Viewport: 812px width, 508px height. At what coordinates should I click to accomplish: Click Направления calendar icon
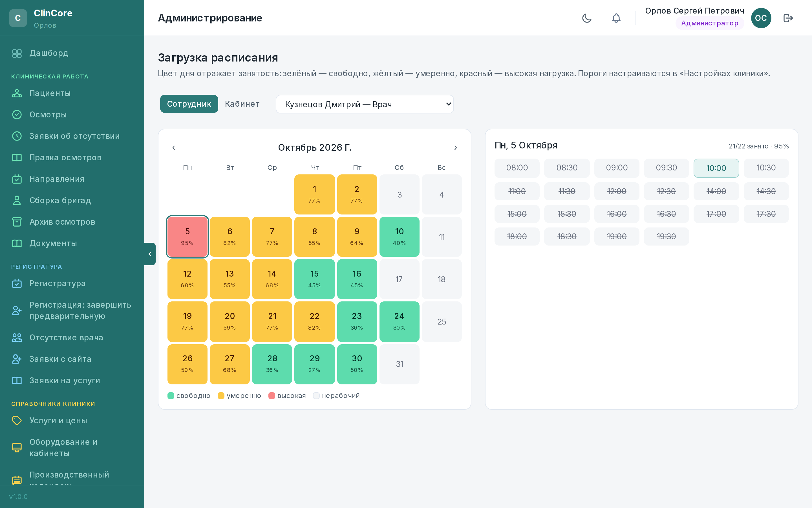click(17, 179)
